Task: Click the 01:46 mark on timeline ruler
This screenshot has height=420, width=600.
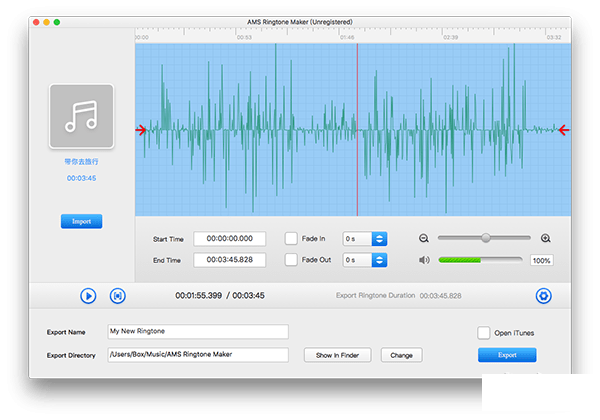Action: (347, 37)
